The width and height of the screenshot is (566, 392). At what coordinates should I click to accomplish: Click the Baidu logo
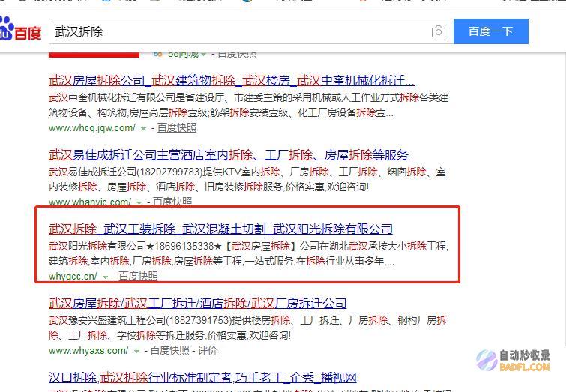coord(20,28)
